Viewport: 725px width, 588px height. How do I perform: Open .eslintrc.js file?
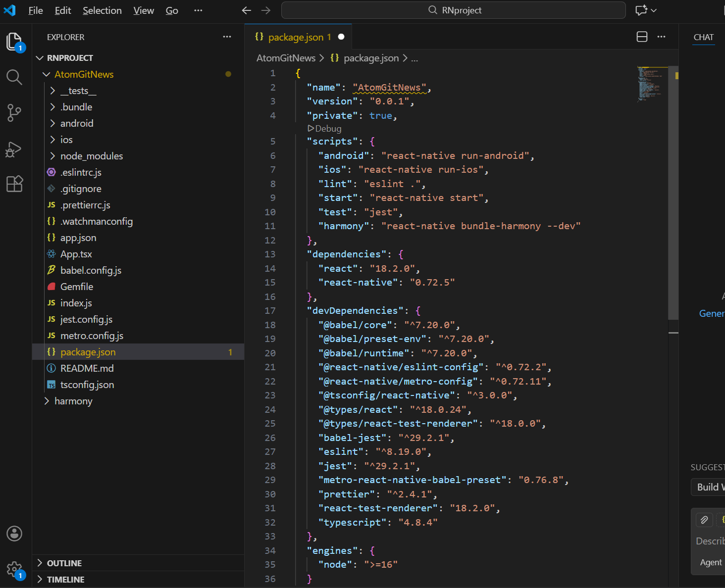(x=138, y=172)
